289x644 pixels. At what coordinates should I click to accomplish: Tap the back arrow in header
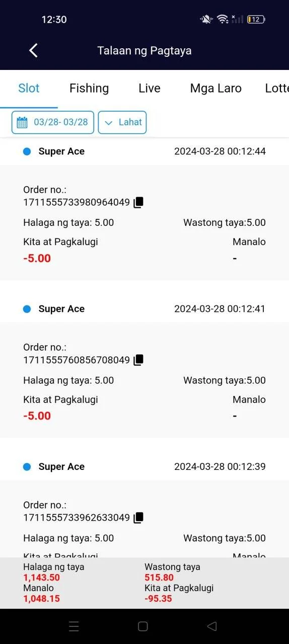(x=33, y=50)
